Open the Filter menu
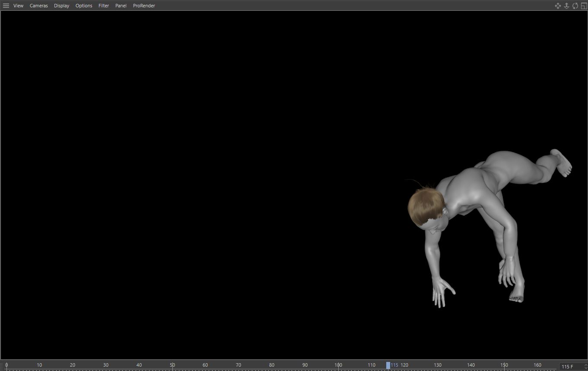 point(104,6)
